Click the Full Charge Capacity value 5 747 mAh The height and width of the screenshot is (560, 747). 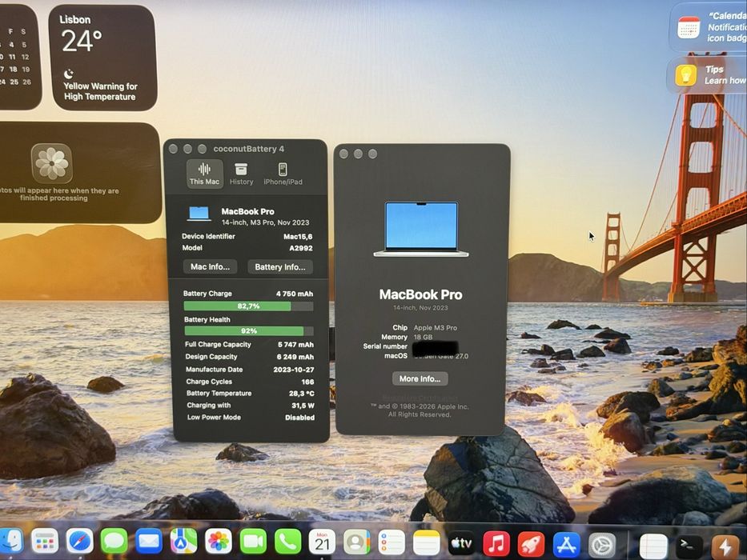[x=296, y=345]
